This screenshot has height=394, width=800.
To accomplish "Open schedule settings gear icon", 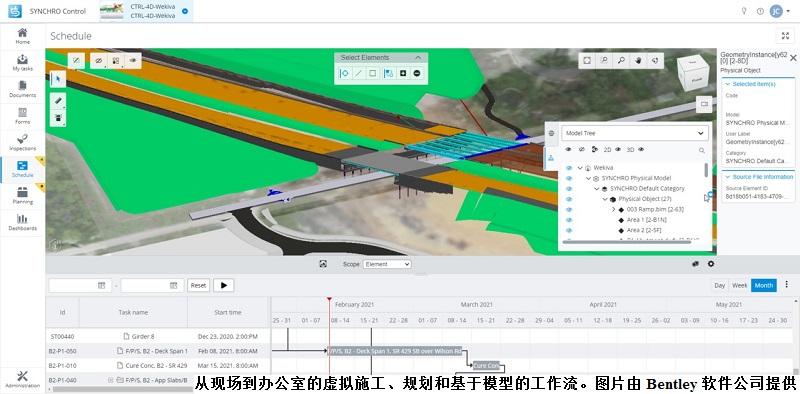I will [711, 264].
